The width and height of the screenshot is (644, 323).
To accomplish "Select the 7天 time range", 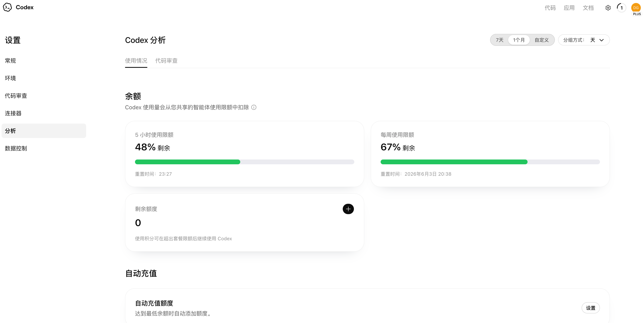I will pyautogui.click(x=499, y=40).
